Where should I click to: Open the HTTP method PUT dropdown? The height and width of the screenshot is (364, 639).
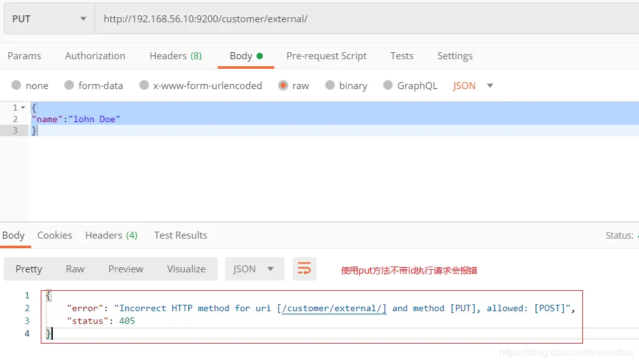[49, 18]
